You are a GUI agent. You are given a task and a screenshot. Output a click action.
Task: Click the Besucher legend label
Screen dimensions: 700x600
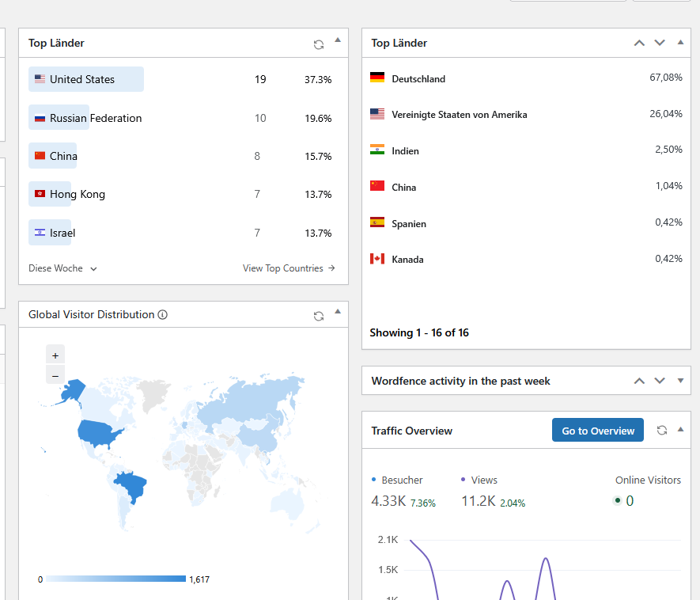pos(402,480)
